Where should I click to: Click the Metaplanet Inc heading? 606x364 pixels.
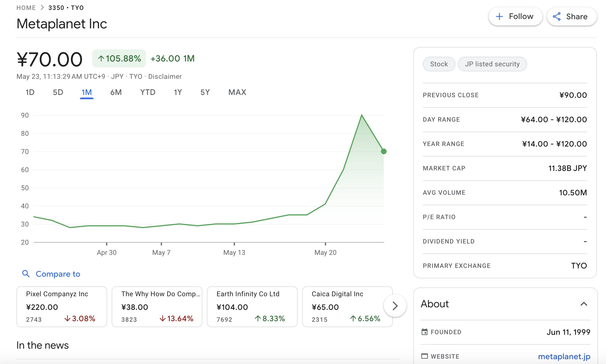pos(62,24)
